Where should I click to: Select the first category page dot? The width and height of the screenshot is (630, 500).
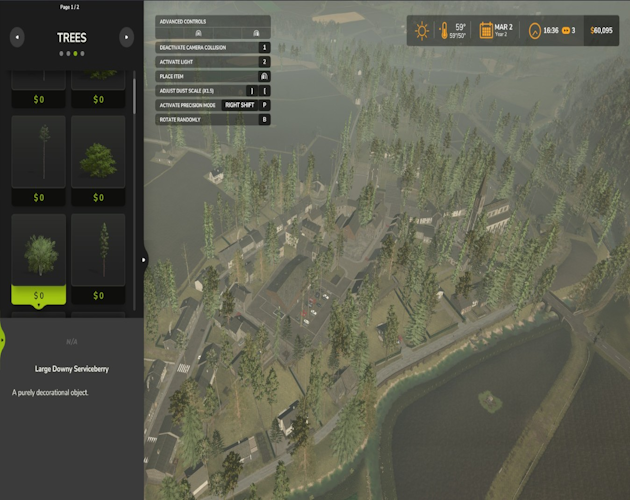pos(61,53)
